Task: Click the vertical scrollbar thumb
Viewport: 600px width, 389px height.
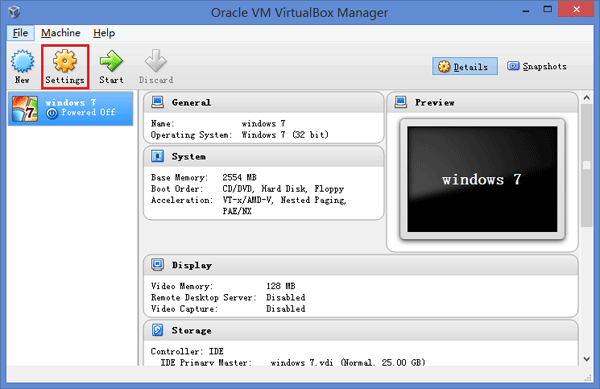Action: click(587, 165)
